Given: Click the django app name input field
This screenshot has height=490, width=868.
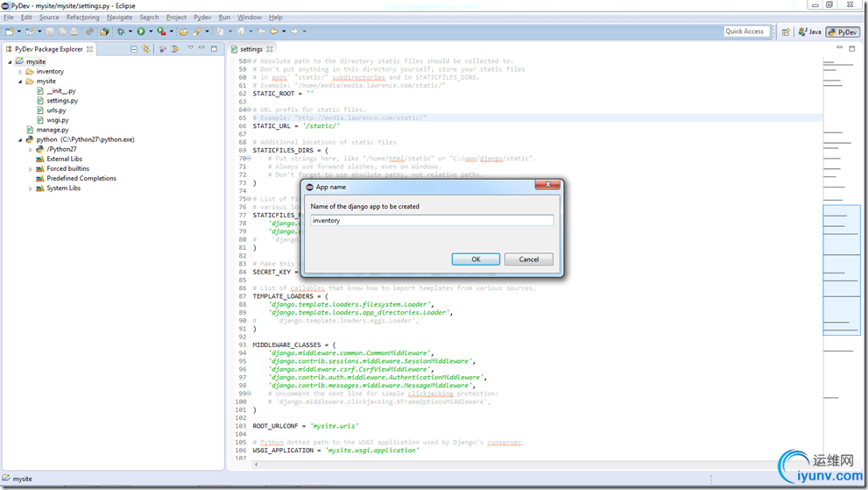Looking at the screenshot, I should (x=431, y=221).
